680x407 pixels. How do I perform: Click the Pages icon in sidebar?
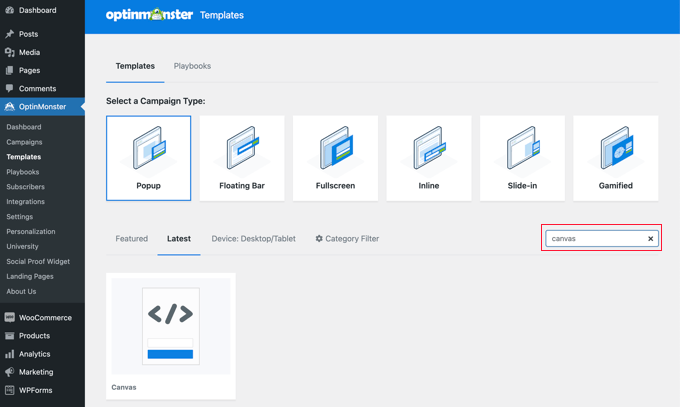(10, 70)
